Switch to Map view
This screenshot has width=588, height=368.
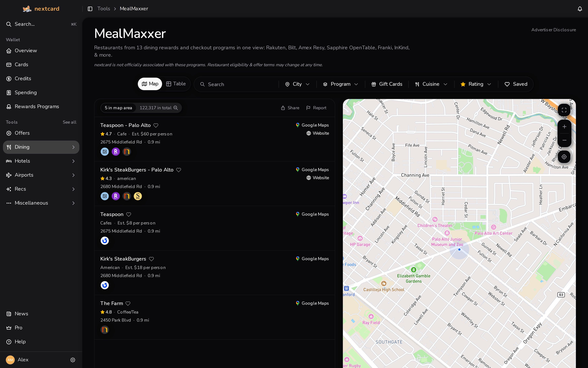(150, 84)
